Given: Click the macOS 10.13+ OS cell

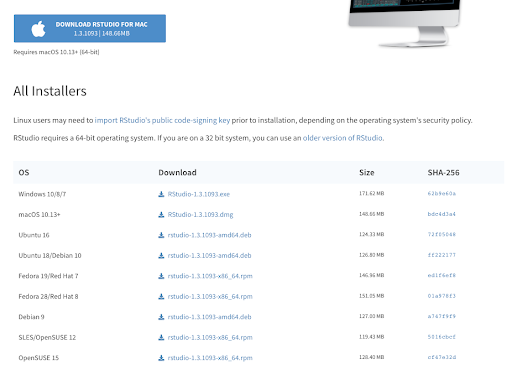Looking at the screenshot, I should [39, 215].
